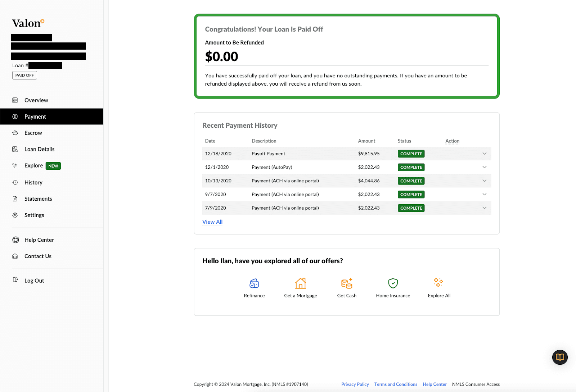
Task: Open the Privacy Policy footer link
Action: coord(355,384)
